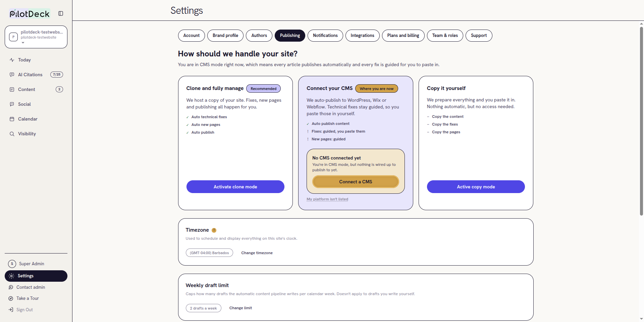
Task: Switch to the Authors tab
Action: point(259,36)
